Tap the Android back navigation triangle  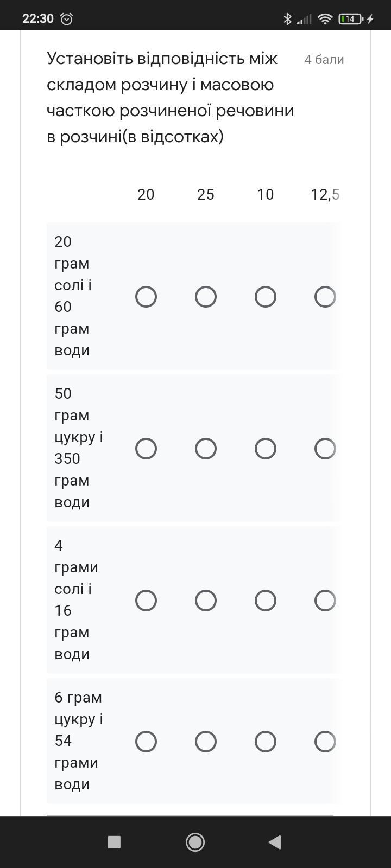275,842
